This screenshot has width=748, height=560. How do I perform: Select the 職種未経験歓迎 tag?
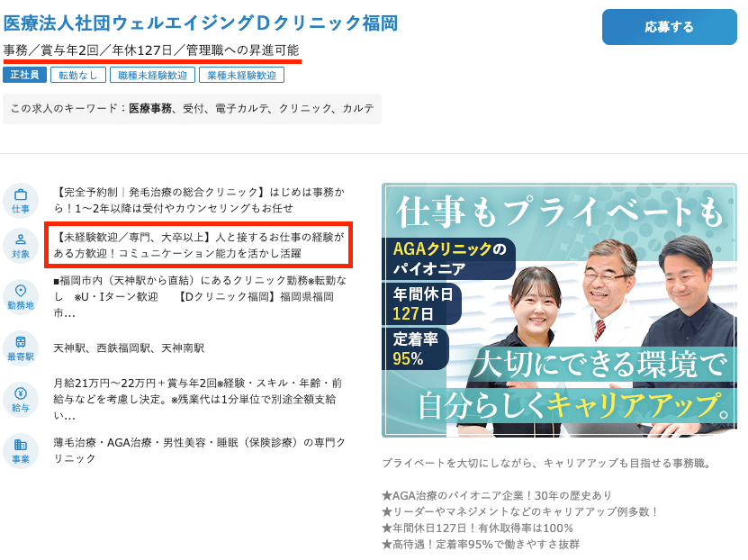[153, 75]
